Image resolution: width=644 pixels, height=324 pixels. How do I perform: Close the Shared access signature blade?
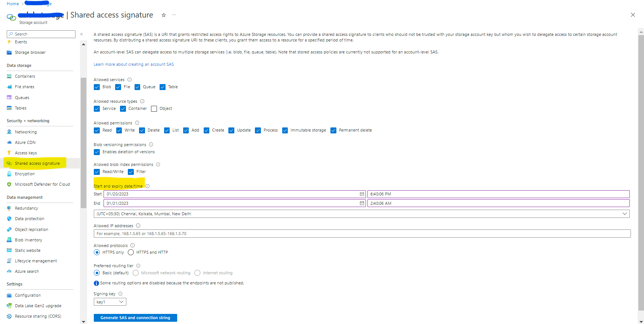point(633,15)
